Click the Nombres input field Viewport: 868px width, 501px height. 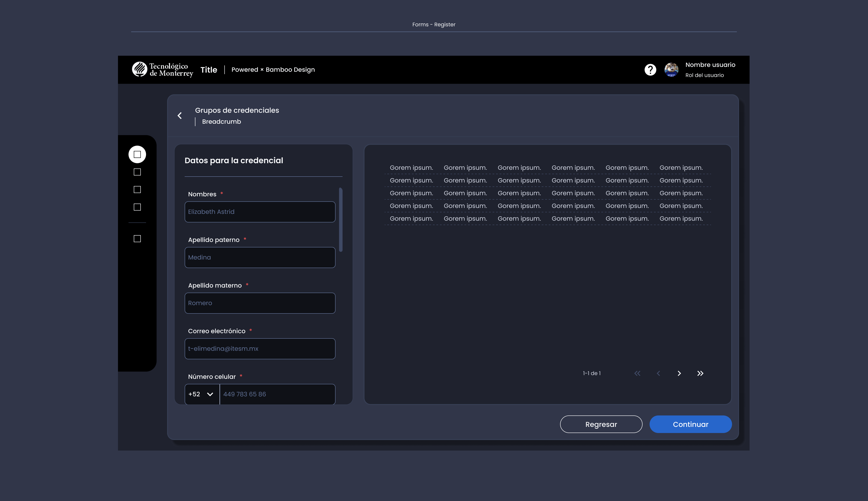tap(260, 212)
